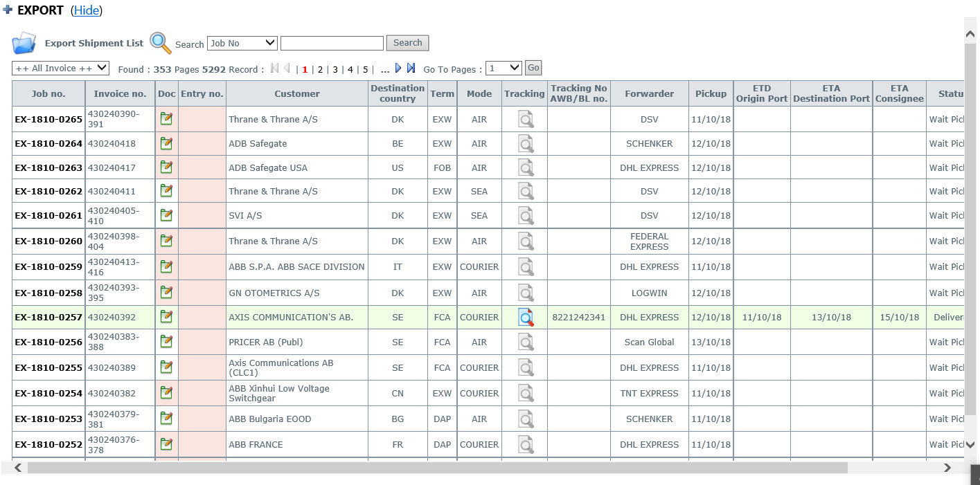980x485 pixels.
Task: Track shipment for job EX-1810-0260
Action: pos(526,241)
